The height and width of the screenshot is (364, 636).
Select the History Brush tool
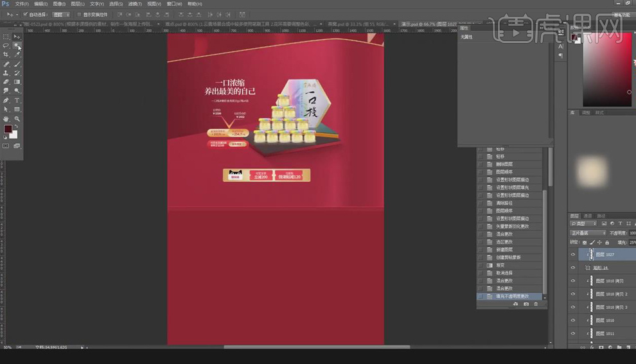[17, 73]
